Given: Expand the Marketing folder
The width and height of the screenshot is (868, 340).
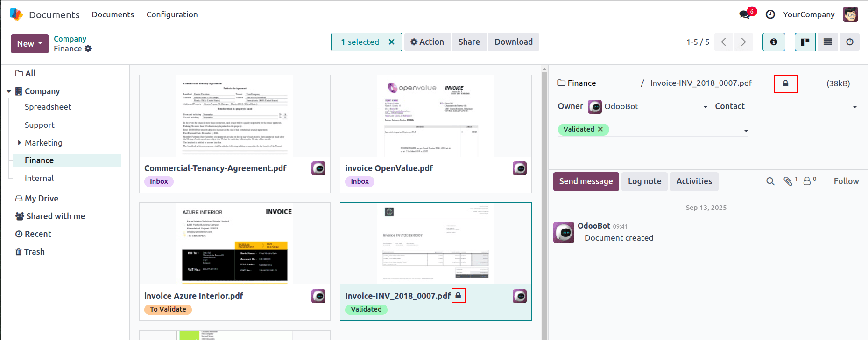Looking at the screenshot, I should [x=19, y=143].
